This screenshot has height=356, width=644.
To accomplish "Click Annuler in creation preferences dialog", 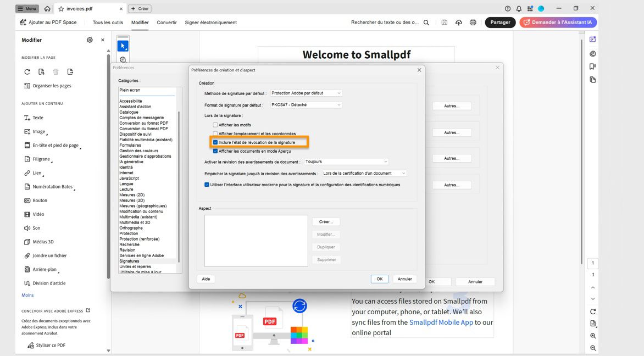I will pyautogui.click(x=404, y=279).
